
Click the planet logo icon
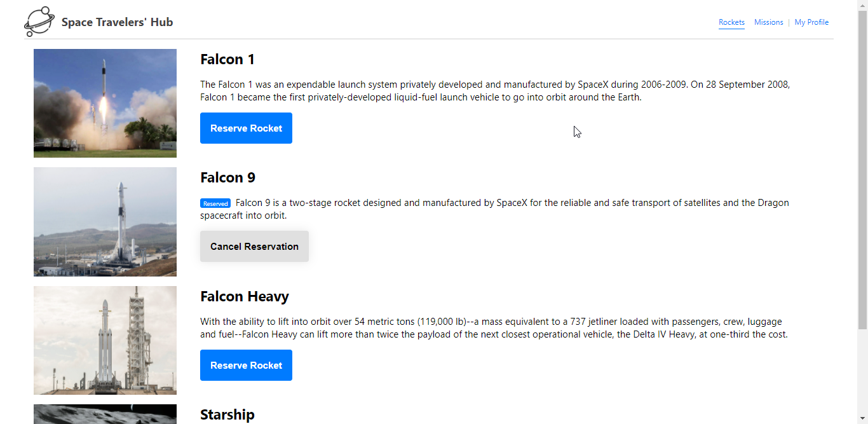point(39,22)
